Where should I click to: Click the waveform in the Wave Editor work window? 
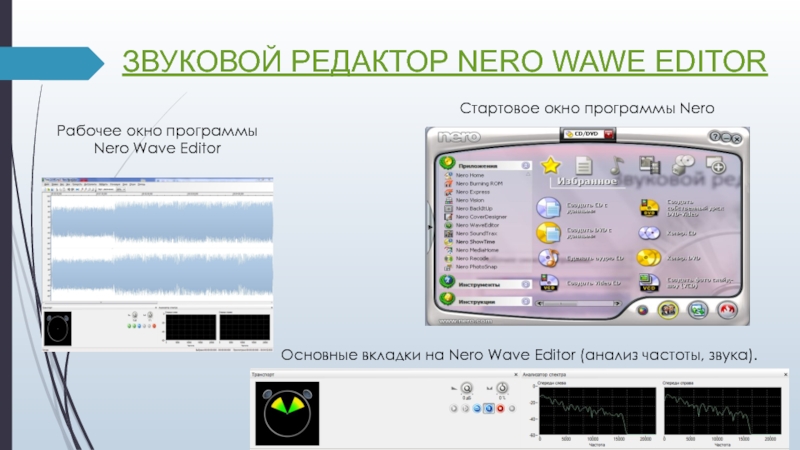point(161,248)
